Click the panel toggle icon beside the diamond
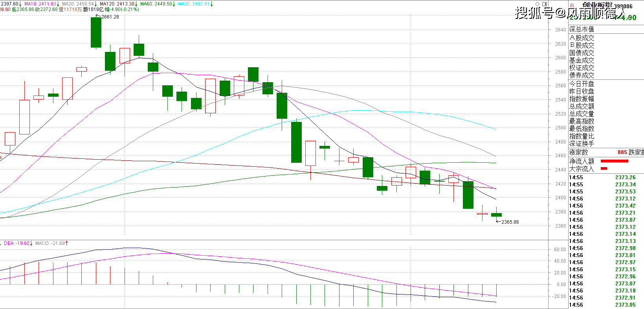Viewport: 644px width, 309px height. point(545,4)
